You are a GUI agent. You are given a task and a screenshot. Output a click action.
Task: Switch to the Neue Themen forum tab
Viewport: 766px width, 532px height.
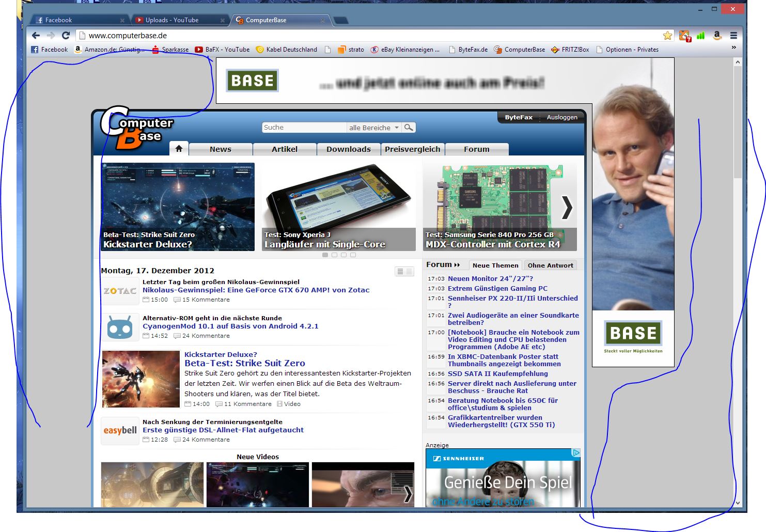(495, 265)
